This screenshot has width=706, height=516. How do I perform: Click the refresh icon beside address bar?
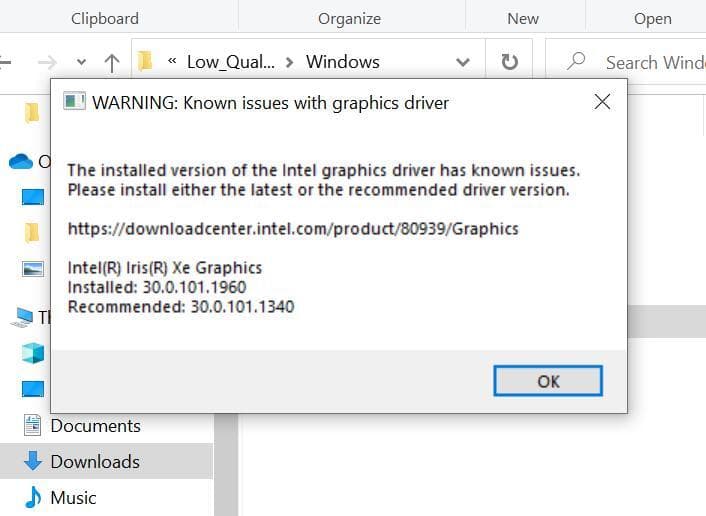(x=509, y=62)
